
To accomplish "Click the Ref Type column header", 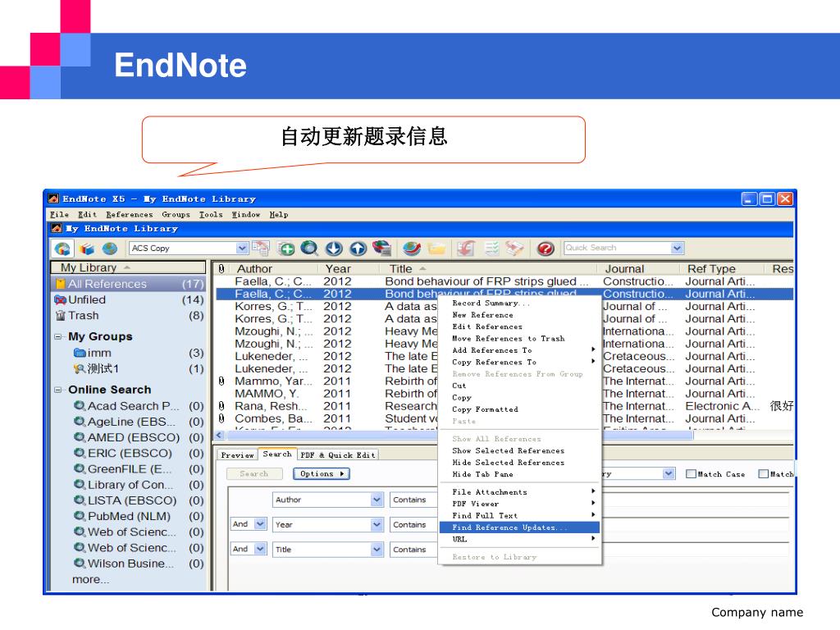I will point(711,269).
